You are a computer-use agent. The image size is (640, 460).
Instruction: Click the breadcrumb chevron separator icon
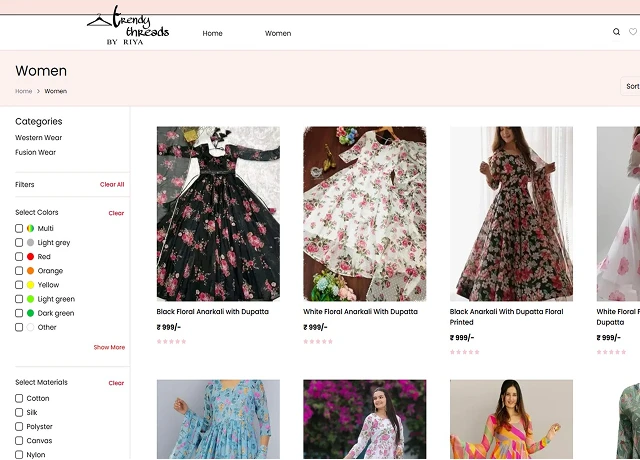38,91
